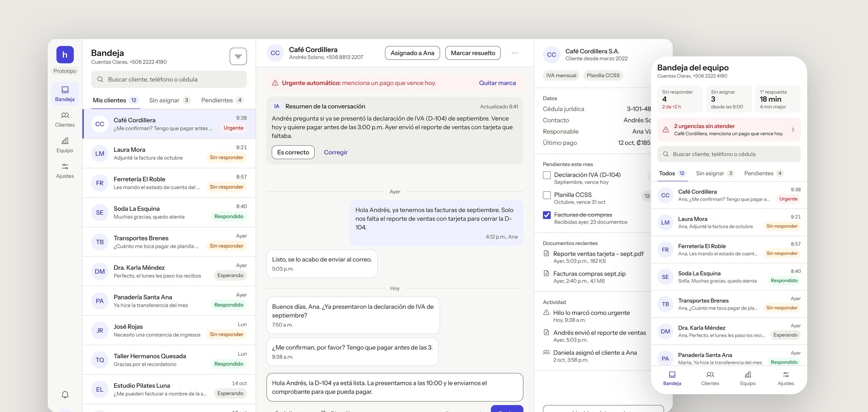The image size is (868, 412).
Task: Click the Reporte ventas tarjeta document icon
Action: coord(546,254)
